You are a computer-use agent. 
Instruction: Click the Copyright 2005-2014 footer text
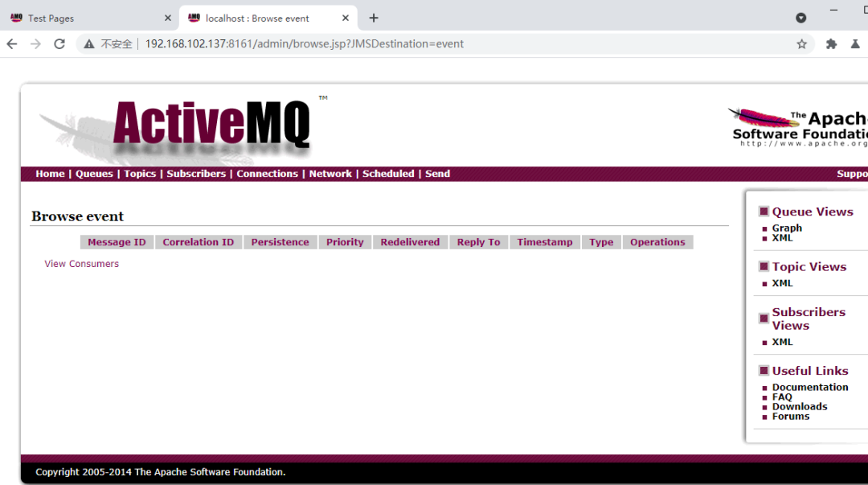[x=161, y=472]
